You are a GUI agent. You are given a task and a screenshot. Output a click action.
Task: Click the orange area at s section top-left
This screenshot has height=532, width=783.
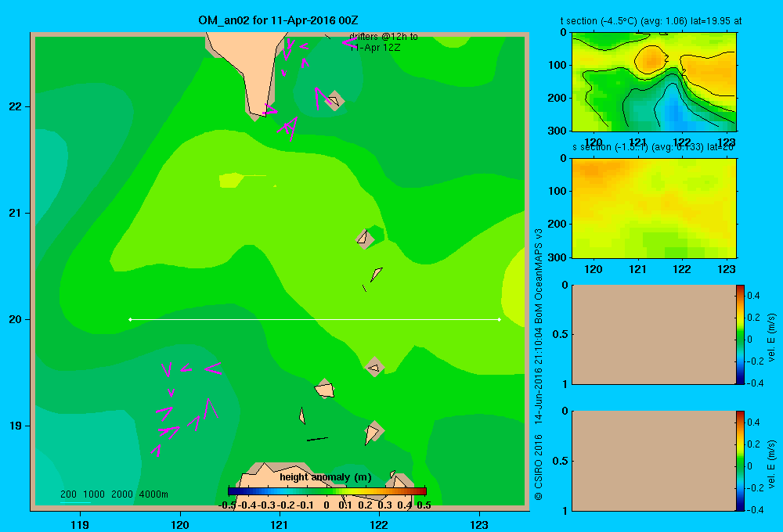592,170
